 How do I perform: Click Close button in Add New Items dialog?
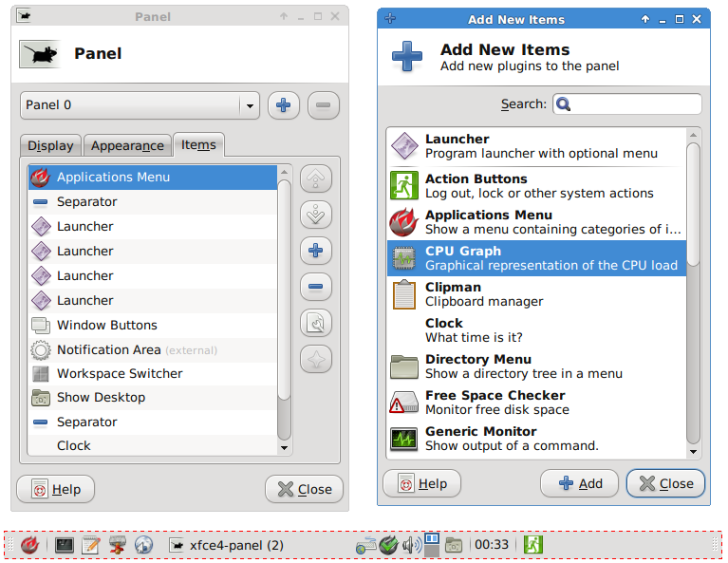point(665,483)
